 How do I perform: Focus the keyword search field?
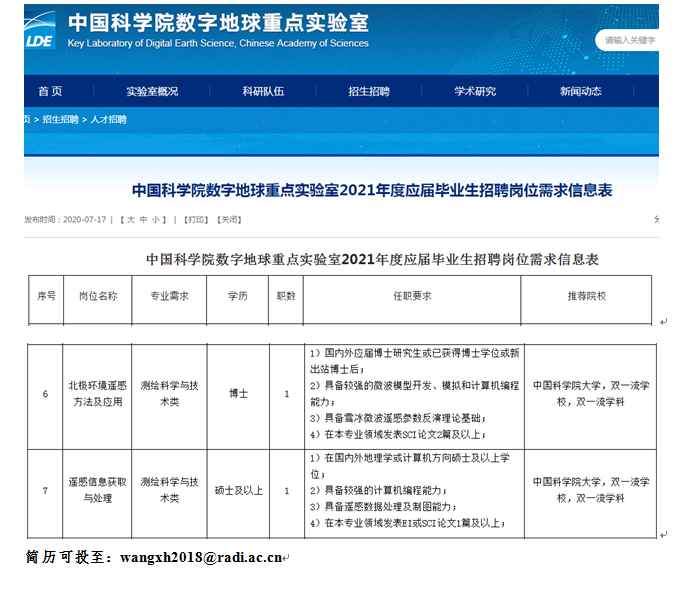point(628,40)
